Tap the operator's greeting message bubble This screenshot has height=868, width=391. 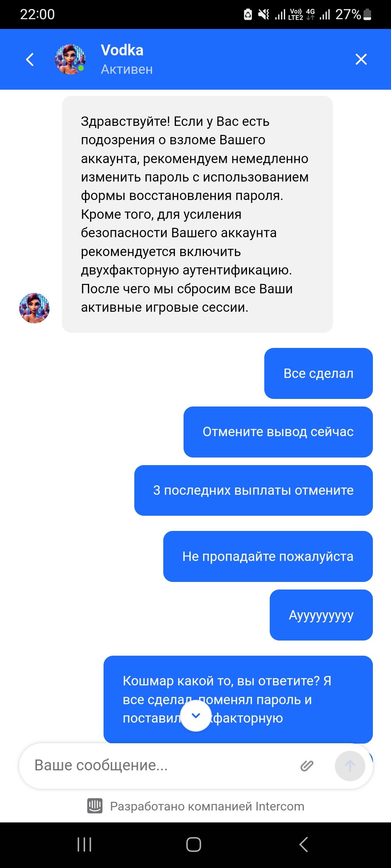coord(197,214)
